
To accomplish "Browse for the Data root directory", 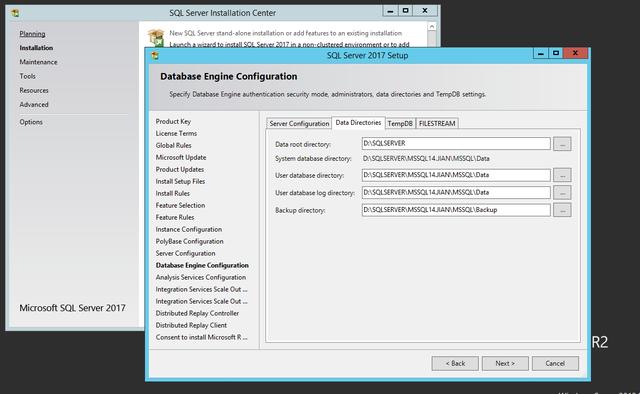I will tap(562, 144).
